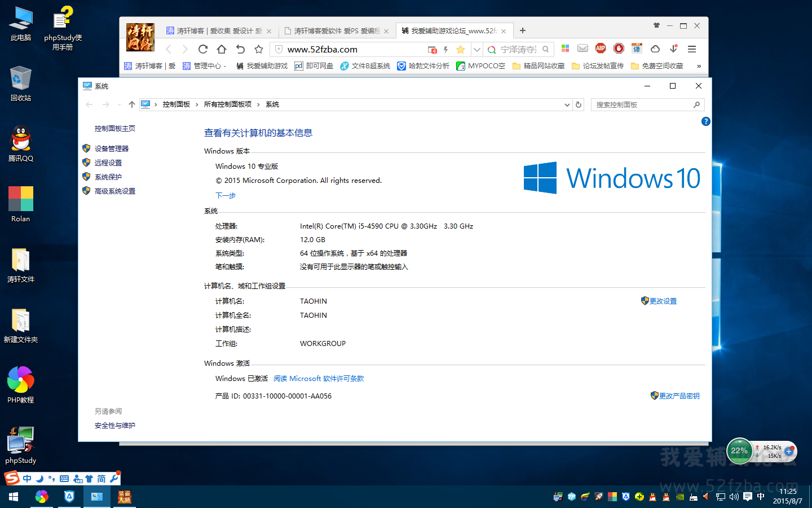812x508 pixels.
Task: Switch to the 我爱辅助游戏论坛 browser tab
Action: coord(454,31)
